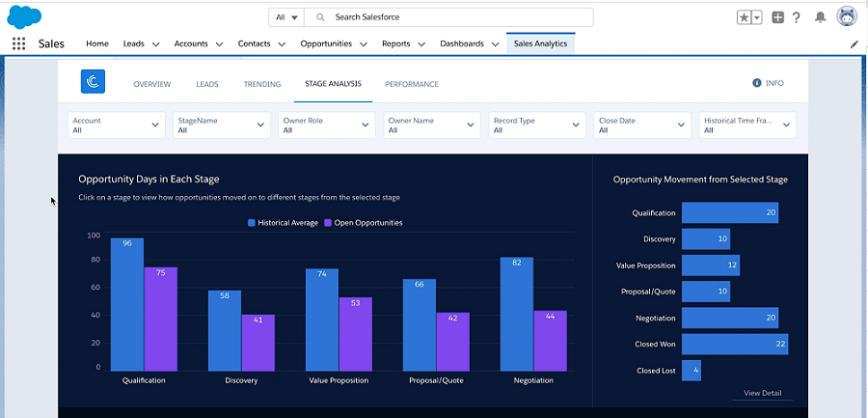Open the user profile avatar
The image size is (868, 418).
pos(847,17)
